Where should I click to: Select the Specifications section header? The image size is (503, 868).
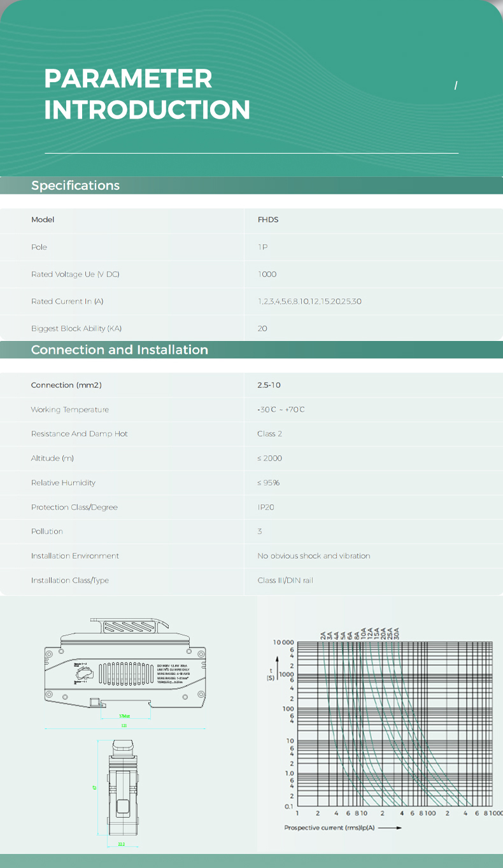tap(76, 185)
